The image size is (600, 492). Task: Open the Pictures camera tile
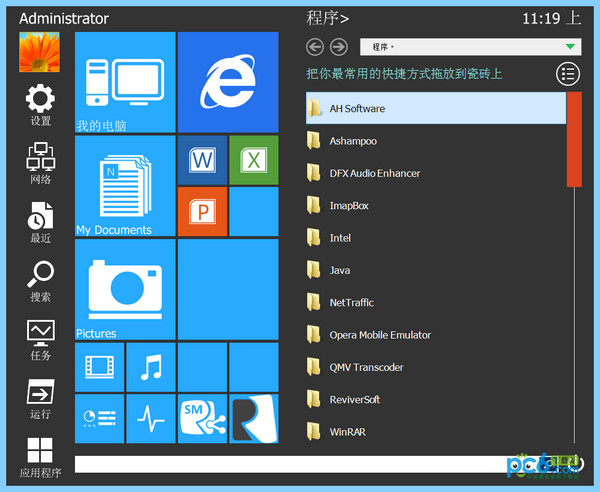pyautogui.click(x=125, y=289)
